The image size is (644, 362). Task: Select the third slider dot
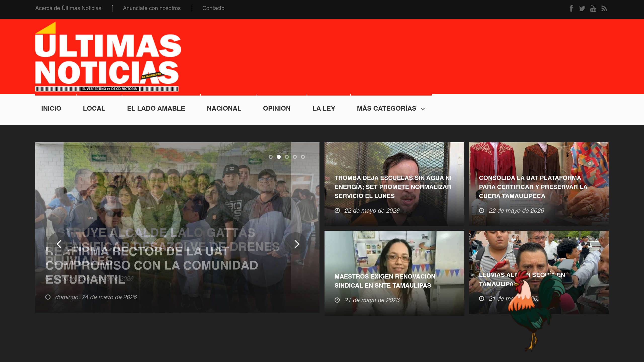[287, 157]
